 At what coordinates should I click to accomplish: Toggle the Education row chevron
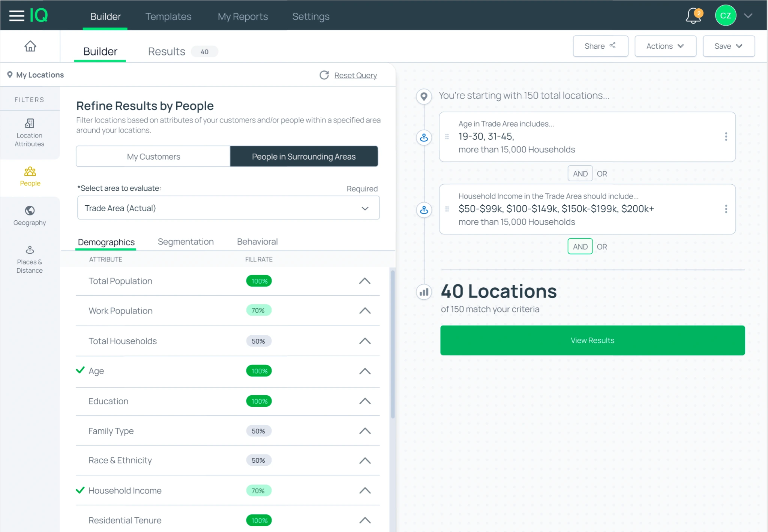(365, 401)
